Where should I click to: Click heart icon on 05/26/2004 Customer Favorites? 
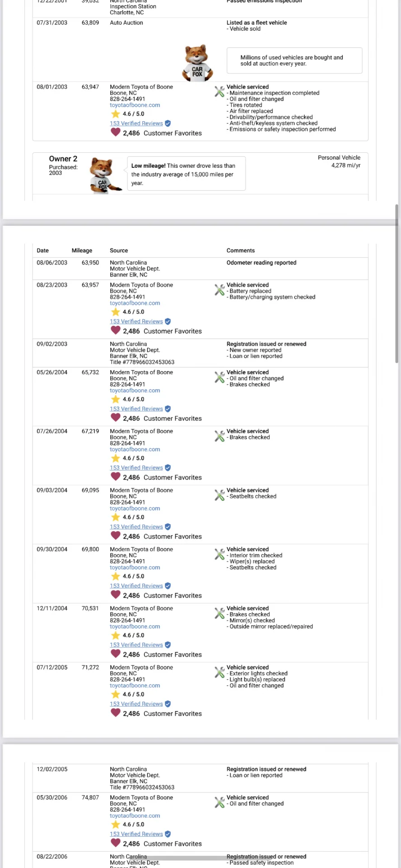tap(116, 418)
